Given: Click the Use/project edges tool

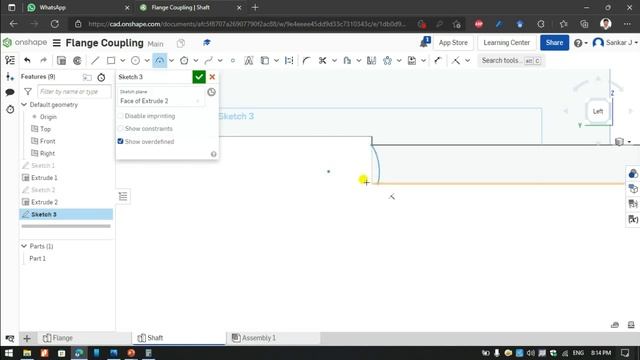Looking at the screenshot, I should 264,60.
